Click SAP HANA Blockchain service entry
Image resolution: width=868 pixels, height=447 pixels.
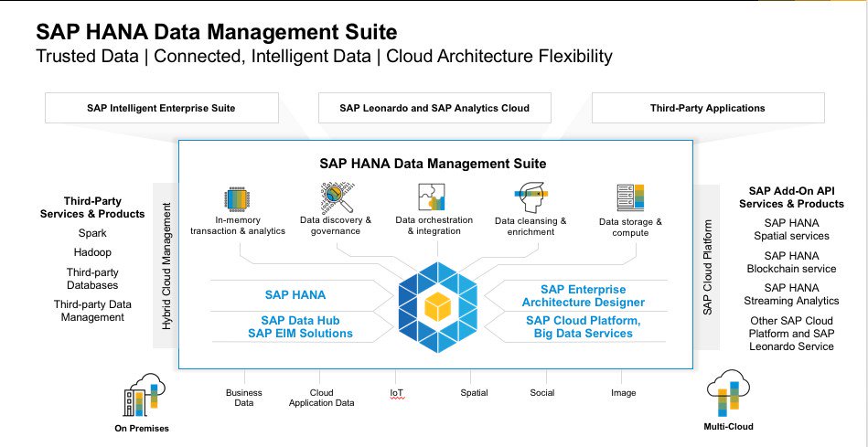coord(791,262)
